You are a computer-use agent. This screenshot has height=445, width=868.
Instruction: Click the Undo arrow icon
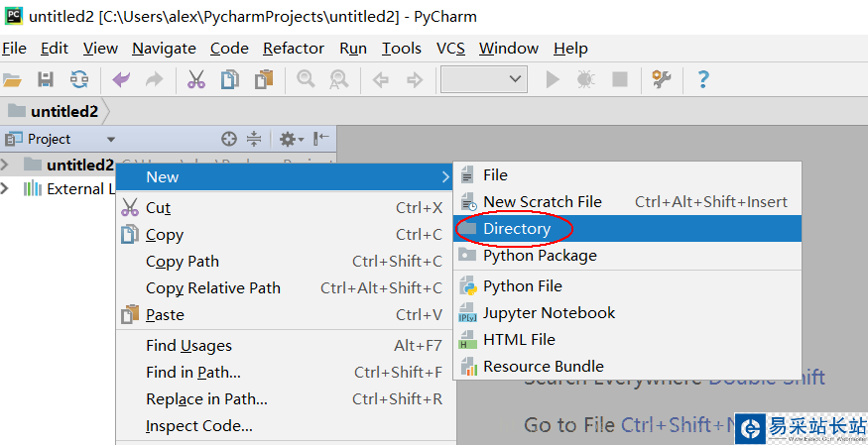pos(121,79)
